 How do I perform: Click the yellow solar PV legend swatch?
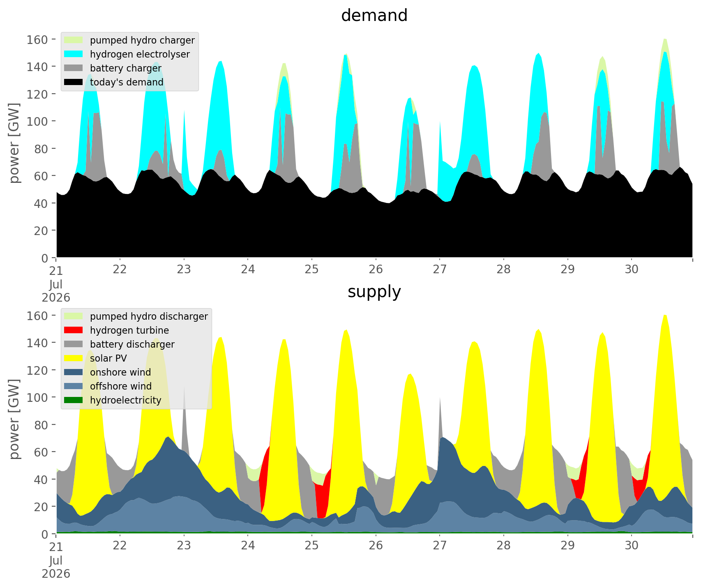(74, 358)
